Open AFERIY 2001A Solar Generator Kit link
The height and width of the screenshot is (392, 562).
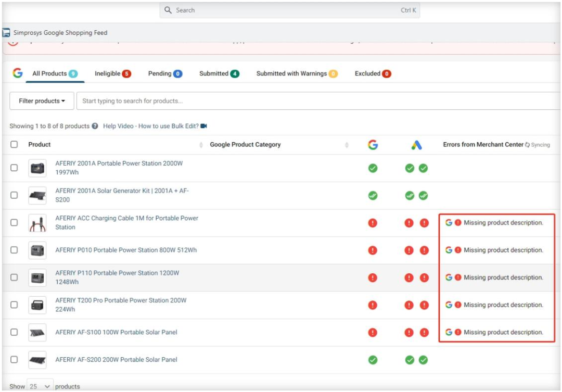coord(122,195)
